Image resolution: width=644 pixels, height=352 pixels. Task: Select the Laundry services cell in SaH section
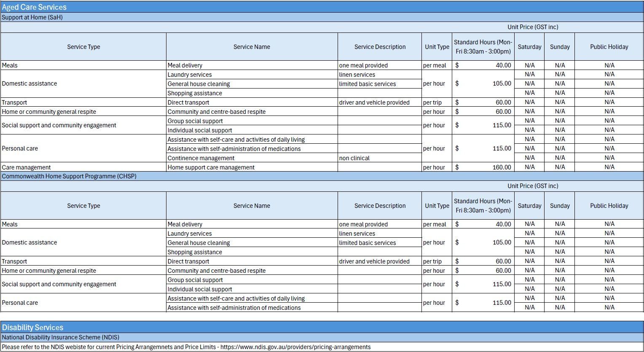pyautogui.click(x=190, y=74)
